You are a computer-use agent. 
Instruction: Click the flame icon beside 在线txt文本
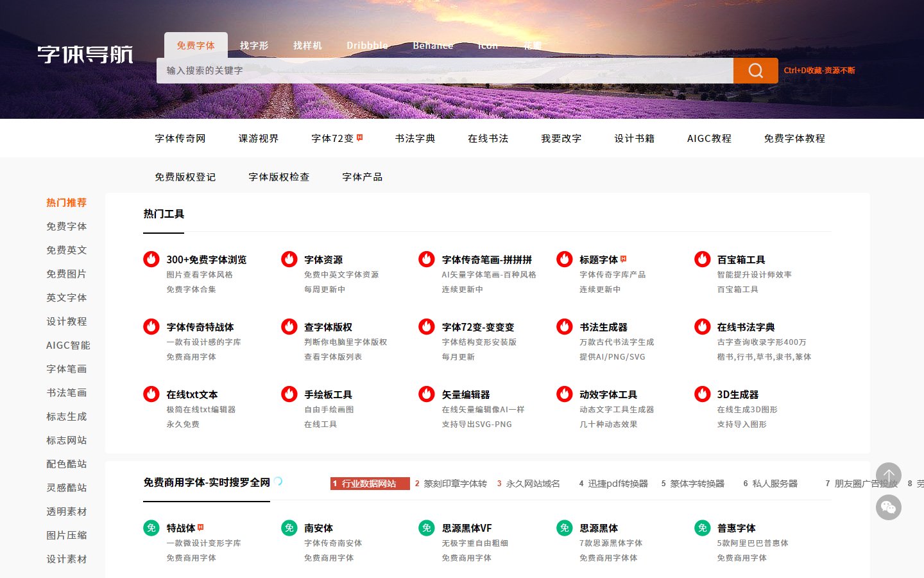pyautogui.click(x=151, y=394)
